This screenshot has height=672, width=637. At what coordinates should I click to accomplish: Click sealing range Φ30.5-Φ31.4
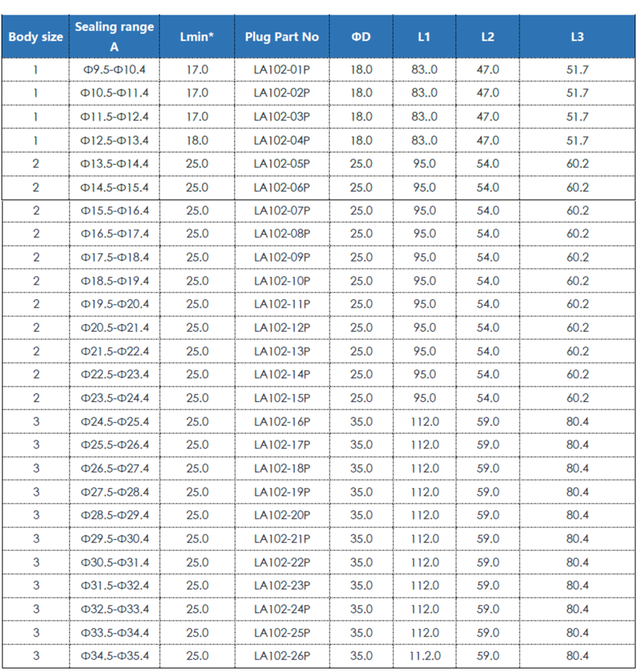(x=115, y=562)
